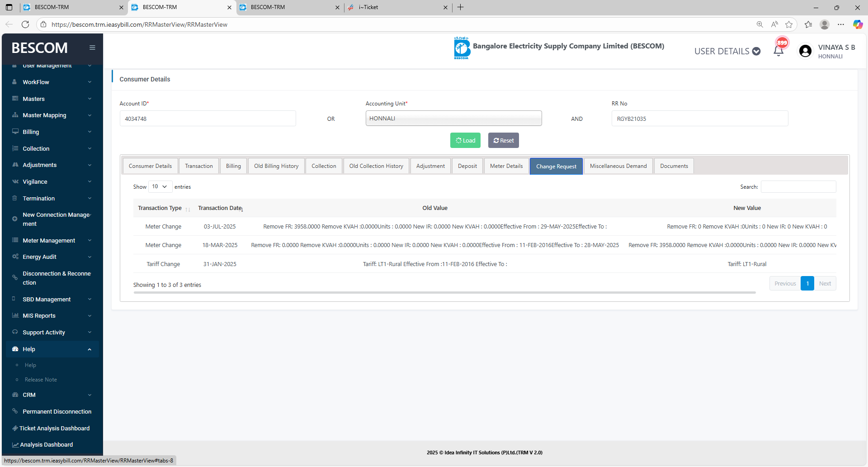Click the RR No input field

tap(700, 119)
